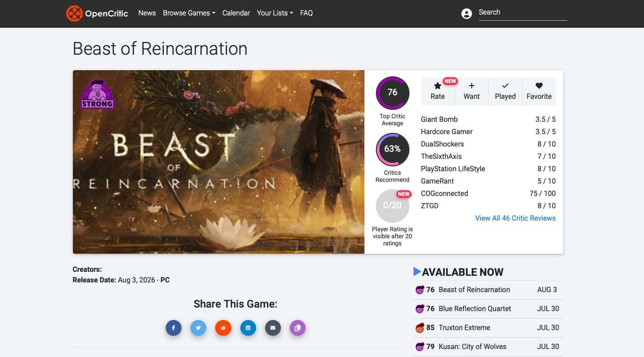Open Kusan: City of Wolves game page
644x357 pixels.
[473, 347]
